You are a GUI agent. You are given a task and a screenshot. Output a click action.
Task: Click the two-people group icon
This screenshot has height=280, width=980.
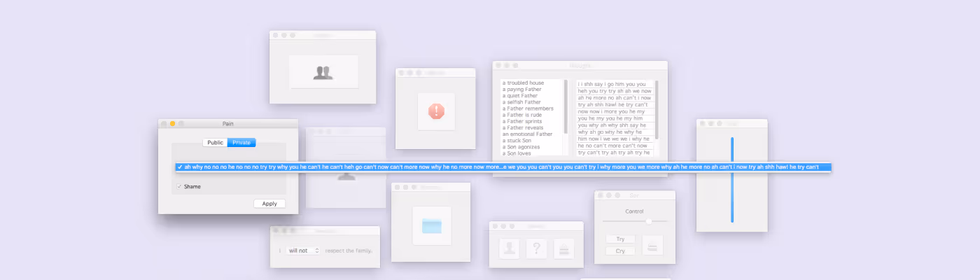323,72
